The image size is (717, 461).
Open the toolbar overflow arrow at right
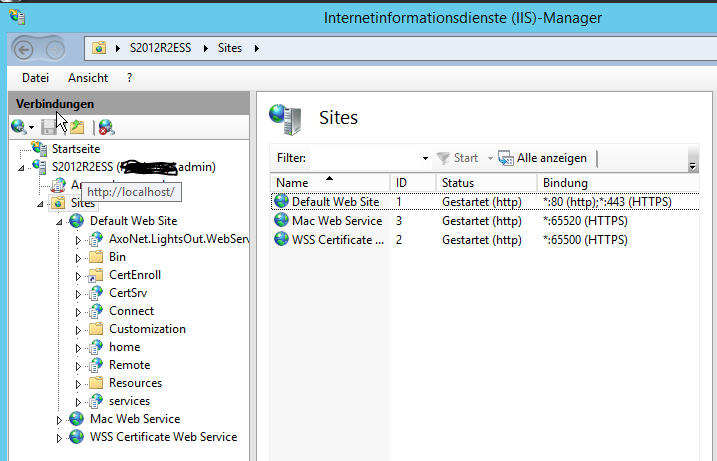[x=692, y=166]
